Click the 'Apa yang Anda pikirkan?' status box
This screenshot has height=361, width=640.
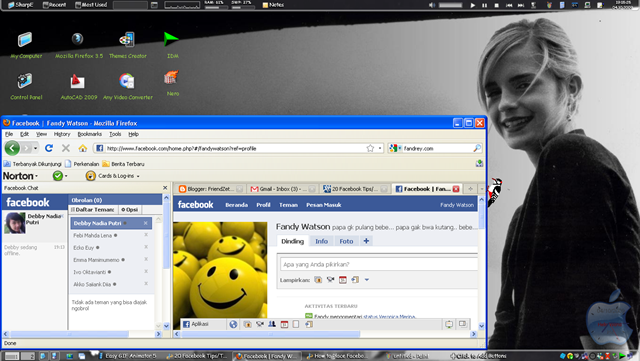coord(379,264)
